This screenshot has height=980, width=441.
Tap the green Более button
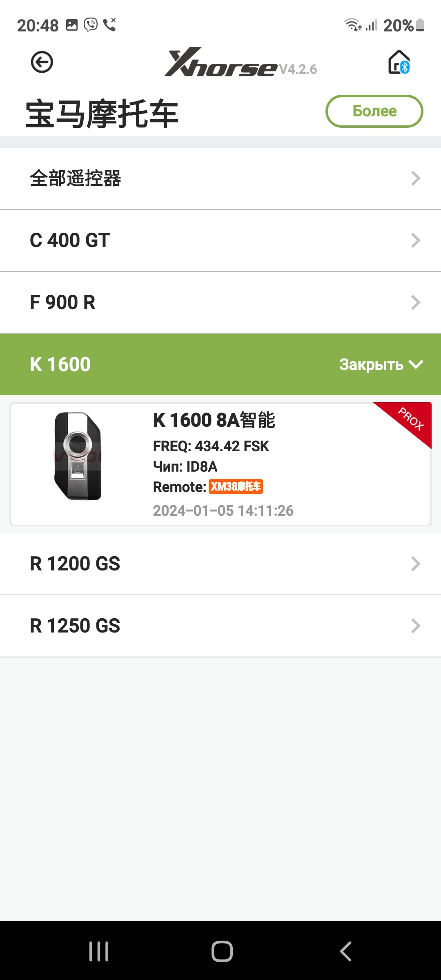(x=374, y=111)
